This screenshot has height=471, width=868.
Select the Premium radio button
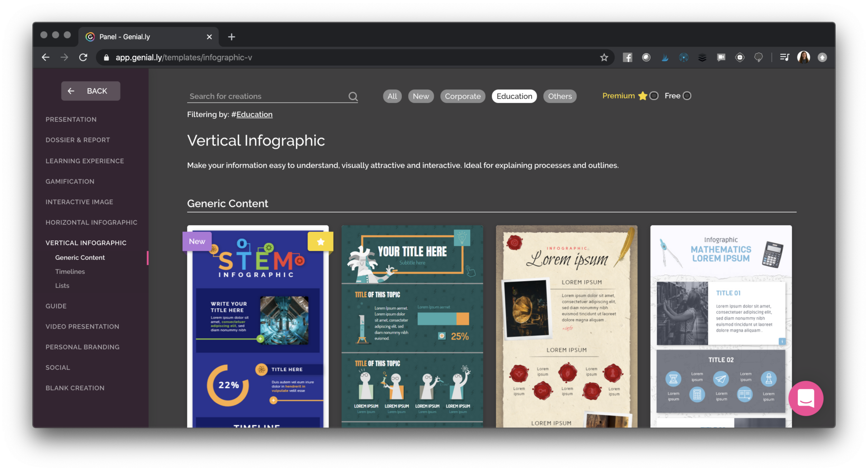(654, 96)
